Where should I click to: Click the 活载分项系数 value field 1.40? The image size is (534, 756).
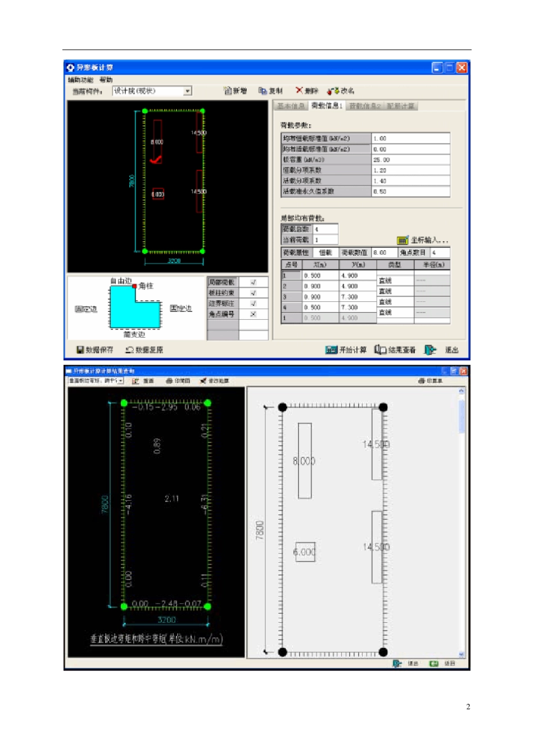point(411,181)
